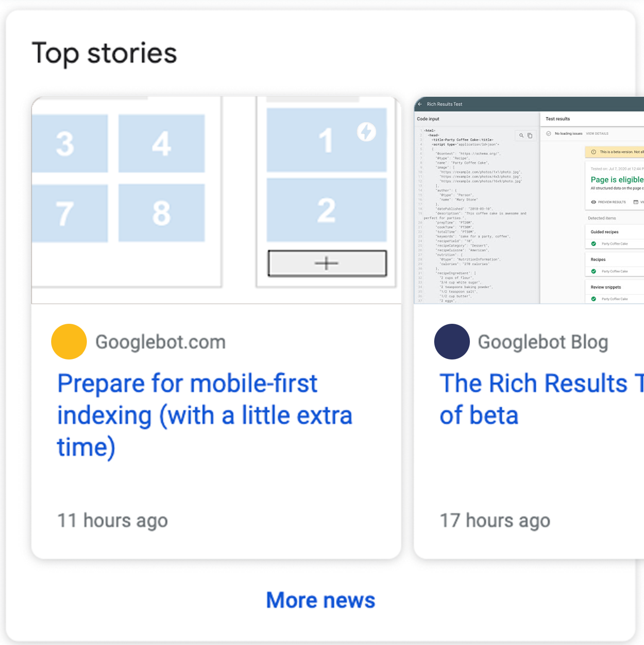The height and width of the screenshot is (645, 644).
Task: Click the magnifier search icon in Code input
Action: click(521, 135)
